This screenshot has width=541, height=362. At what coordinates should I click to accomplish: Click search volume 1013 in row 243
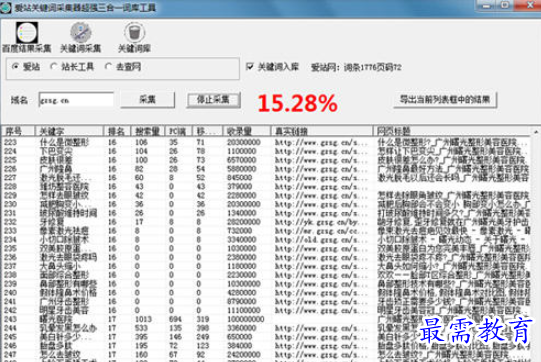143,319
